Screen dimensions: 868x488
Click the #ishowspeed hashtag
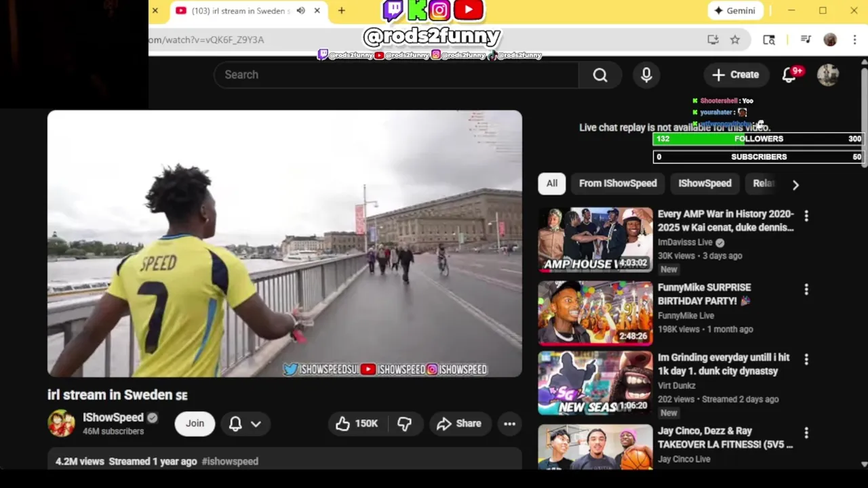pos(230,462)
